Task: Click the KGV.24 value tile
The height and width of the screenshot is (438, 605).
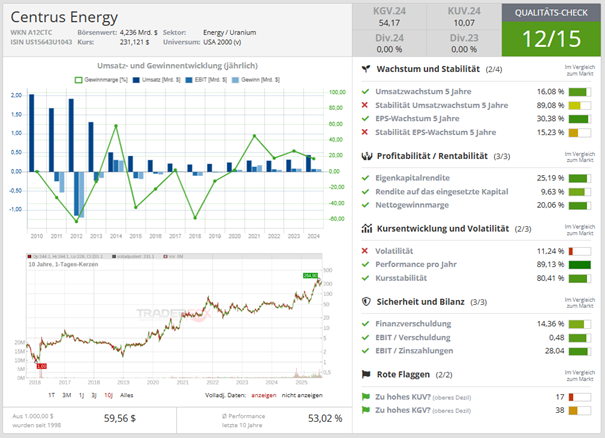Action: [389, 17]
